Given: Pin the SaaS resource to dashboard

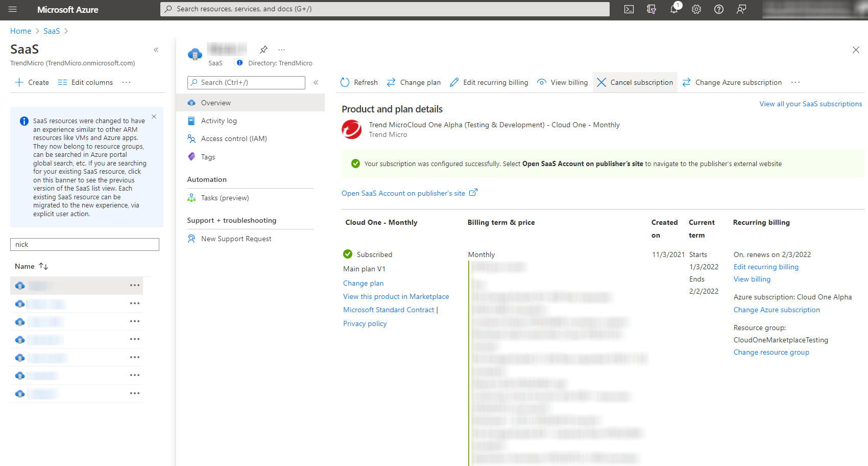Looking at the screenshot, I should [263, 50].
